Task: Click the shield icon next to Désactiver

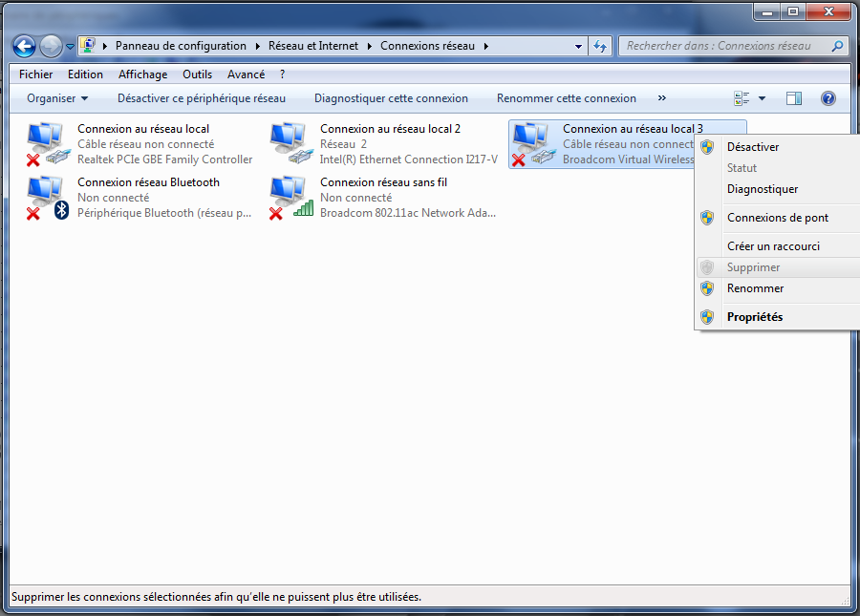Action: point(707,147)
